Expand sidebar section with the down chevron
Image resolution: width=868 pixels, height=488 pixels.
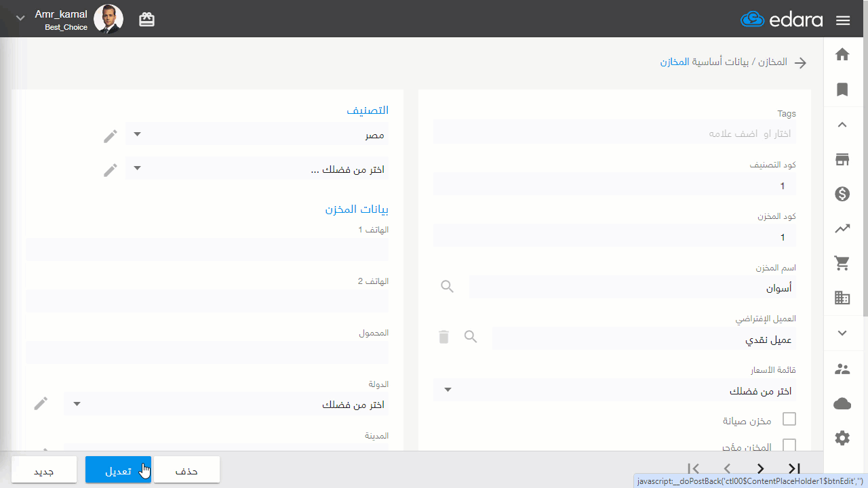click(842, 333)
